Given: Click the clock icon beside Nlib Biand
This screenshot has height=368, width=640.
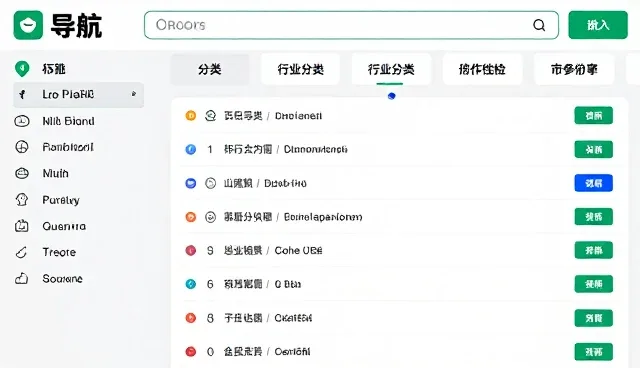Looking at the screenshot, I should click(x=22, y=121).
